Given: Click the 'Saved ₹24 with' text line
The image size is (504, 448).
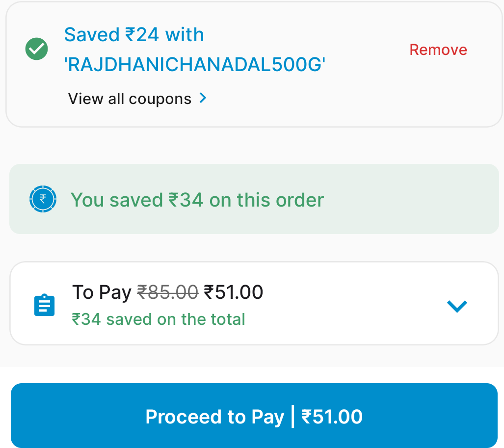Looking at the screenshot, I should pos(134,35).
